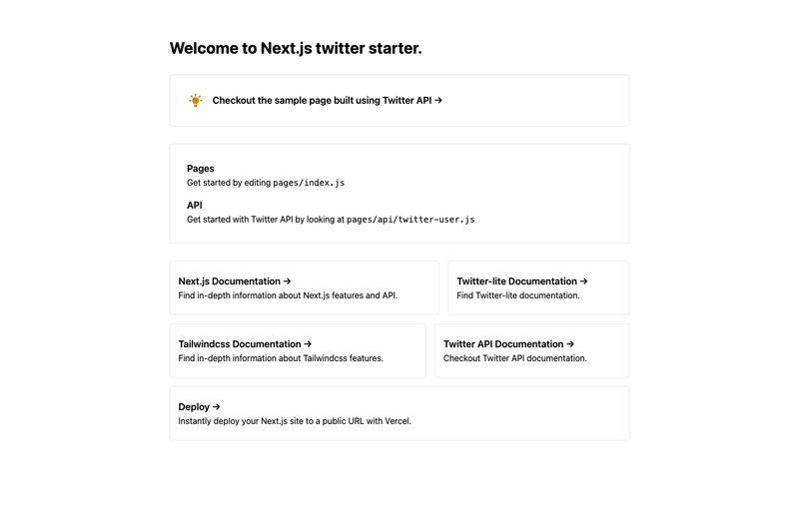Click arrow next to Deploy heading
Screen dimensions: 799x532
(216, 407)
